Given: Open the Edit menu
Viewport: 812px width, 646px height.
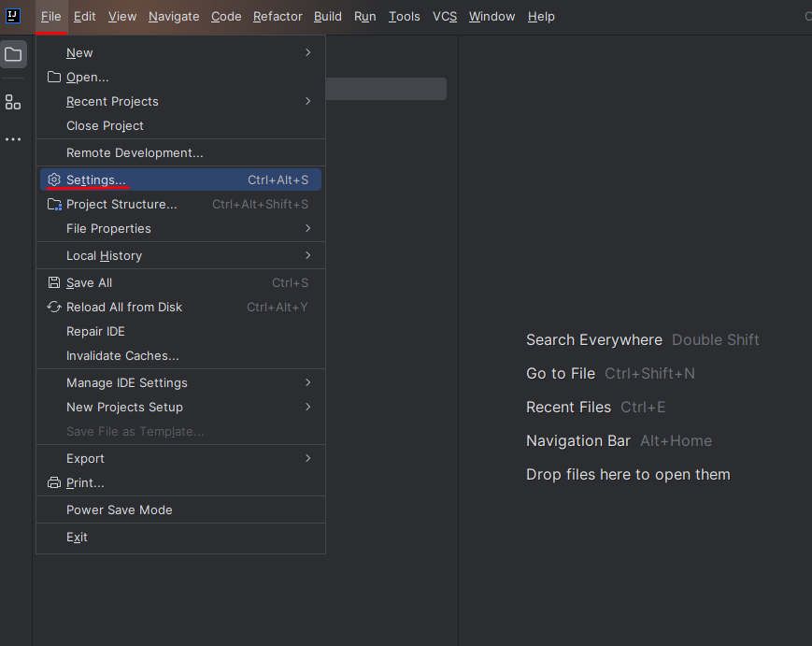Looking at the screenshot, I should click(x=84, y=17).
